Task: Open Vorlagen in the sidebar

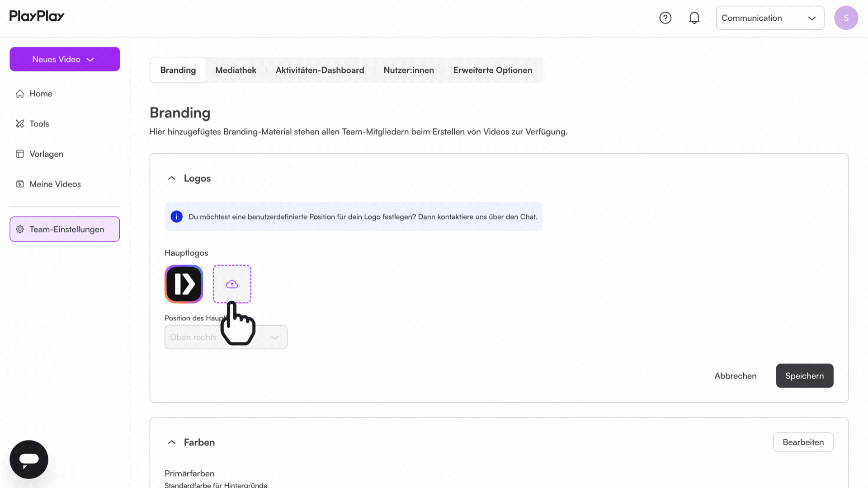Action: 65,154
